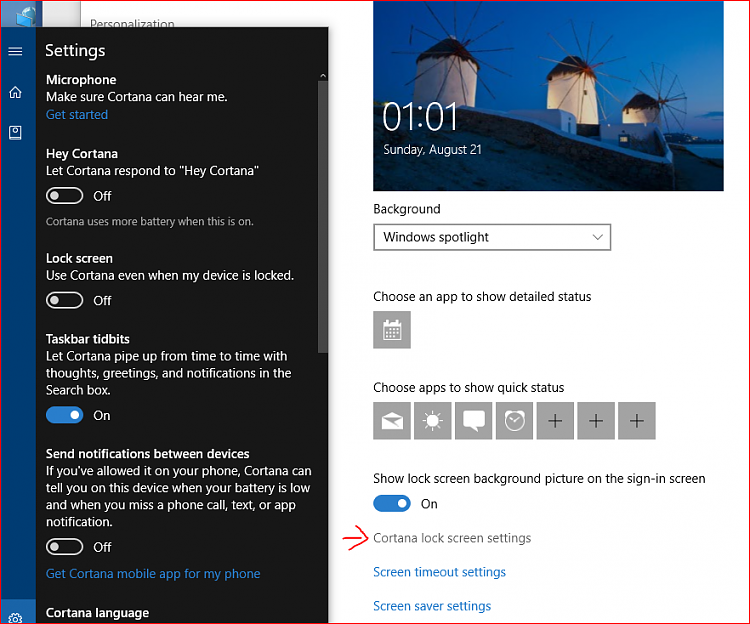Add app in first plus quick status slot
The width and height of the screenshot is (750, 624).
tap(555, 421)
